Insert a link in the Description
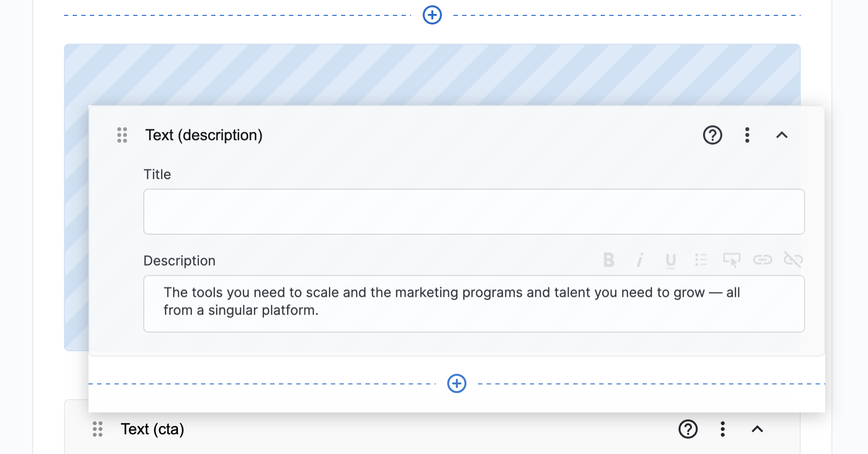The width and height of the screenshot is (868, 454). (762, 260)
